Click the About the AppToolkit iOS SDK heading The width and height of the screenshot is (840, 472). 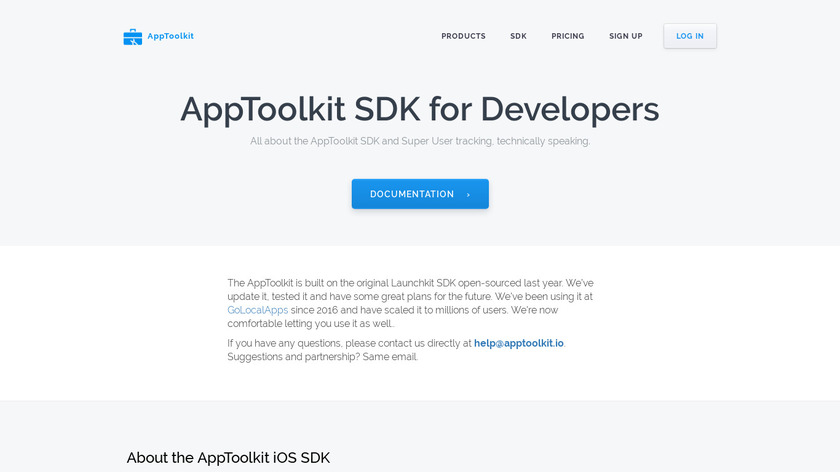coord(228,458)
